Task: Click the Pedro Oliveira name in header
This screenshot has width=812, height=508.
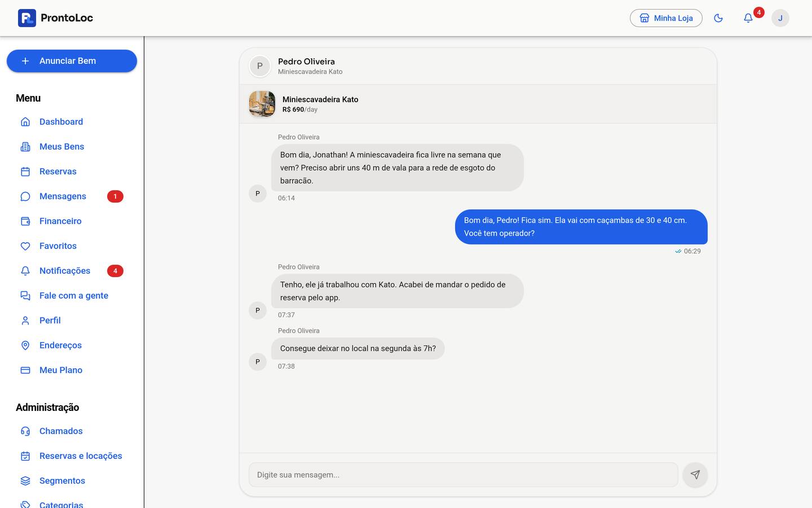Action: tap(306, 62)
